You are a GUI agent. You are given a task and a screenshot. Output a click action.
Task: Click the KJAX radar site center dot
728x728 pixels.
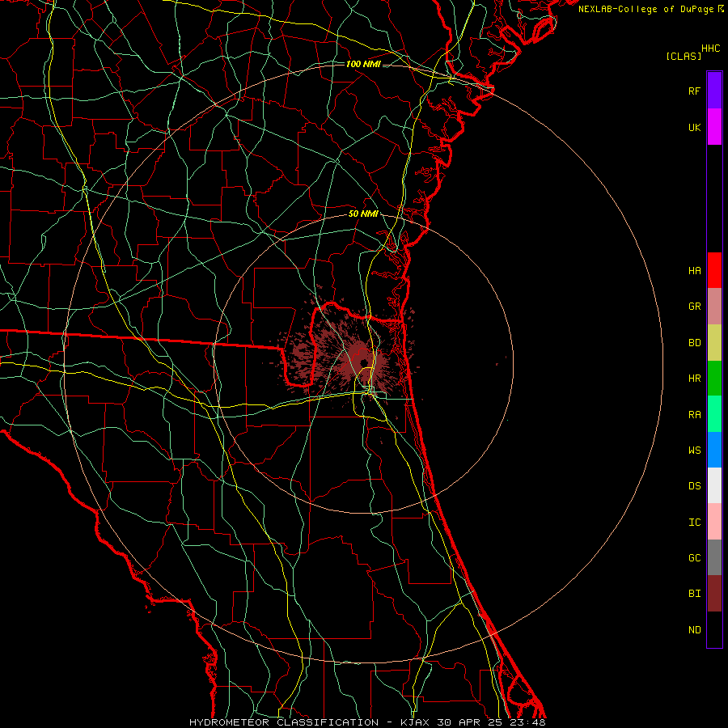pyautogui.click(x=363, y=362)
